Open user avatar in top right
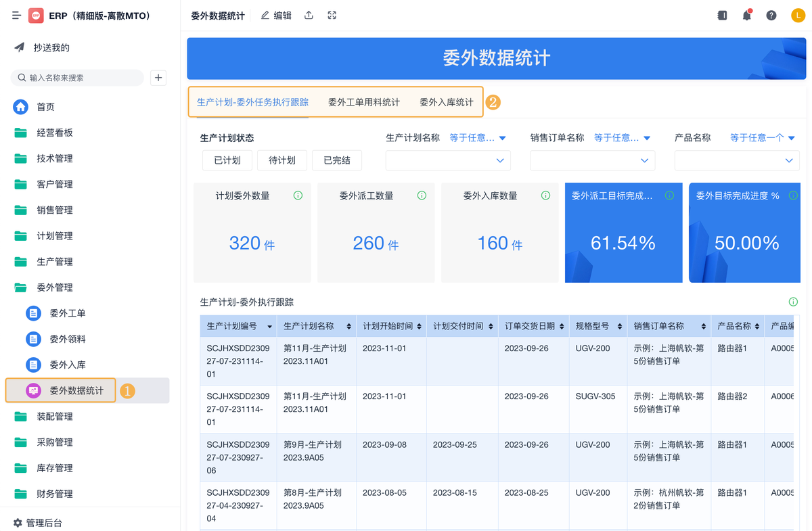 coord(797,16)
